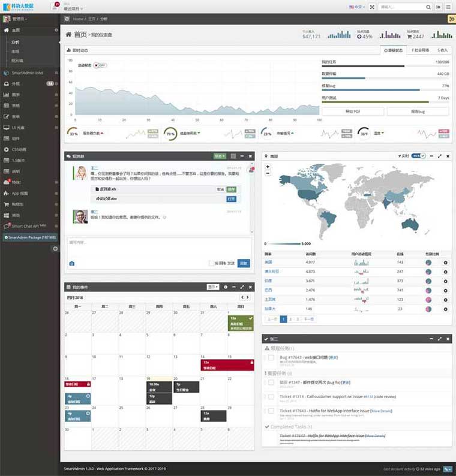Click the green save button on xls attachment

click(x=232, y=189)
